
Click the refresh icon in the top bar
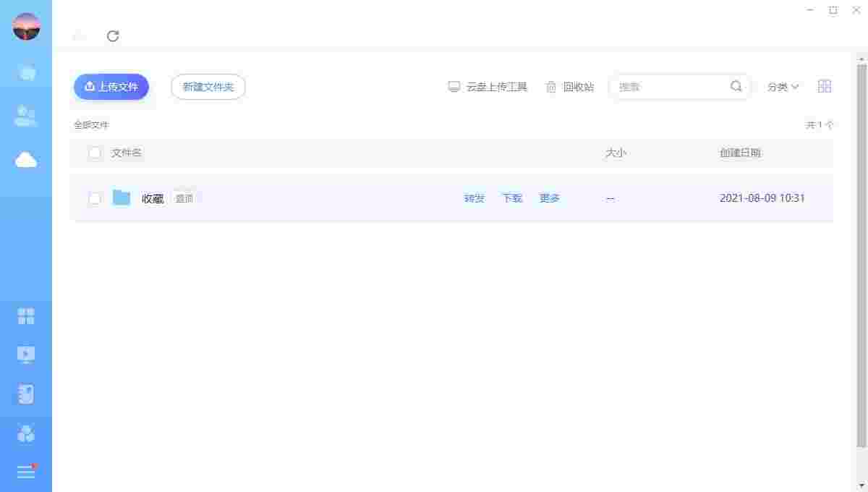(x=113, y=36)
